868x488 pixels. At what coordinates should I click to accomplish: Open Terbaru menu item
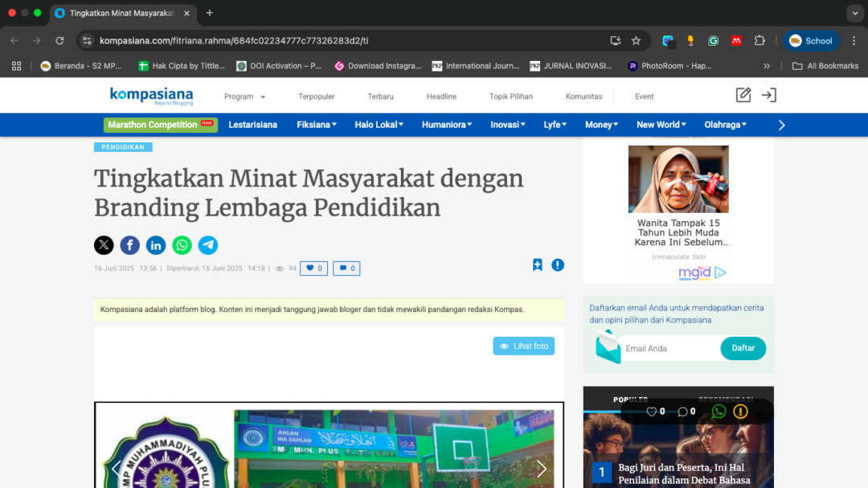tap(380, 96)
